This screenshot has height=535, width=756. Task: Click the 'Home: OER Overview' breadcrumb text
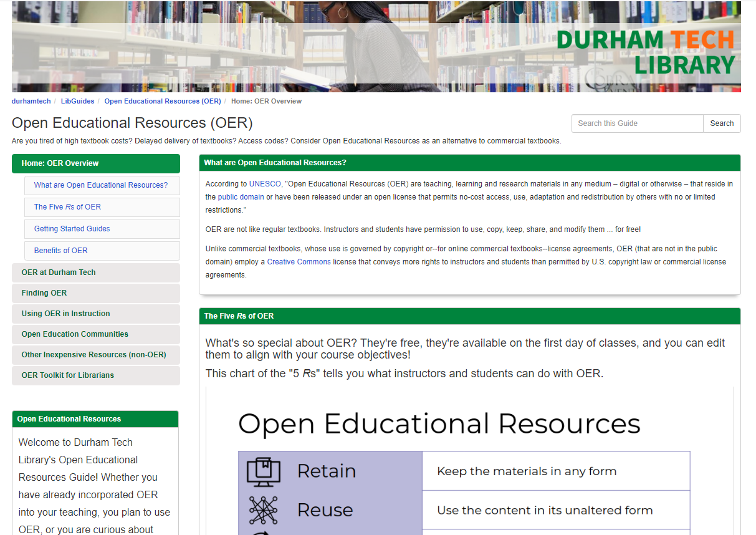click(x=266, y=101)
